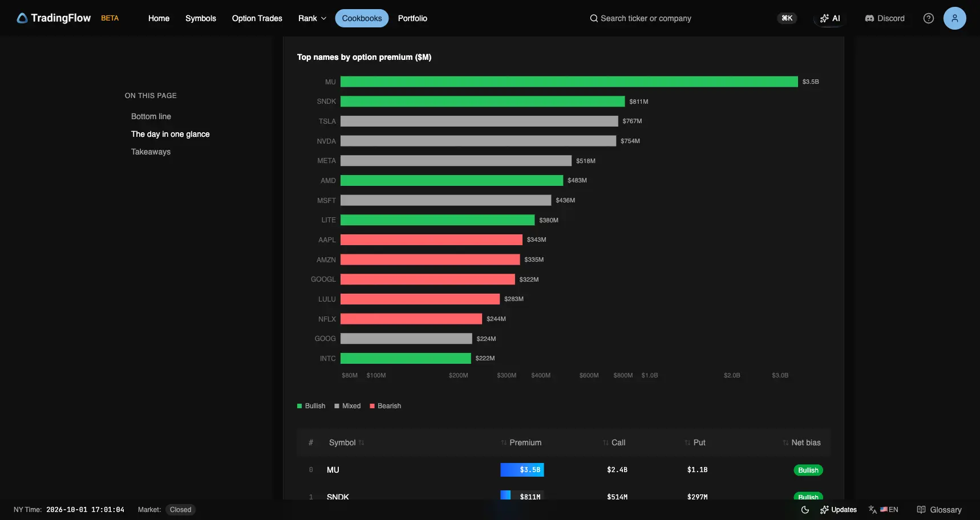980x520 pixels.
Task: Click the MU green premium bar
Action: tap(569, 82)
